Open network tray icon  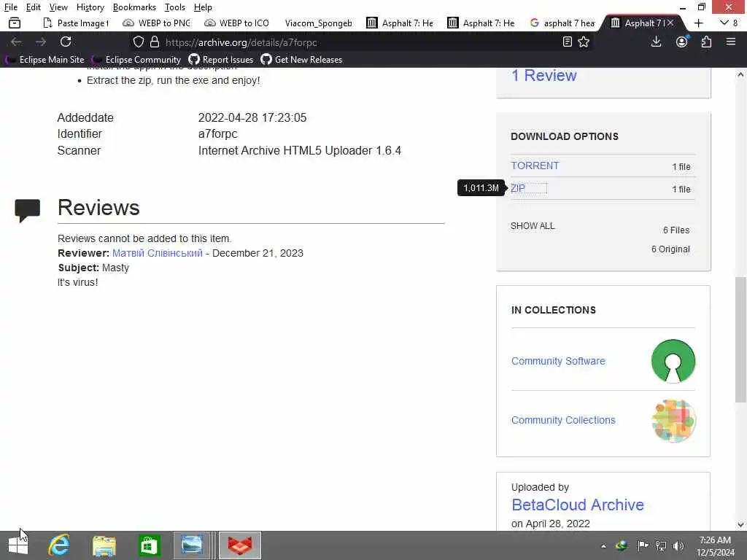coord(661,545)
